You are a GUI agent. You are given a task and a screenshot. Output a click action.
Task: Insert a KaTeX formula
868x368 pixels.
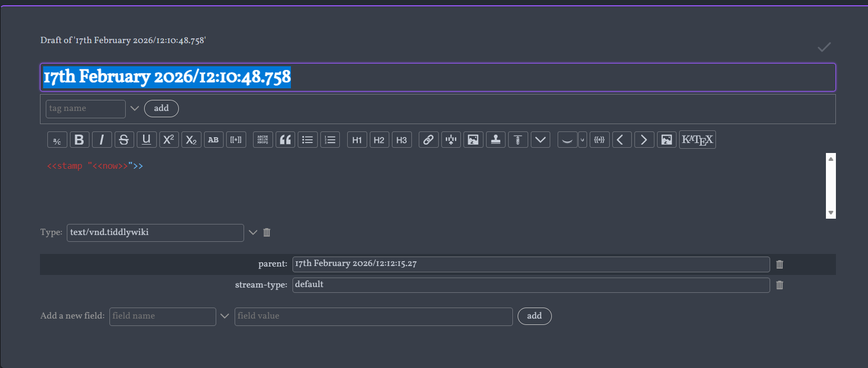[697, 140]
